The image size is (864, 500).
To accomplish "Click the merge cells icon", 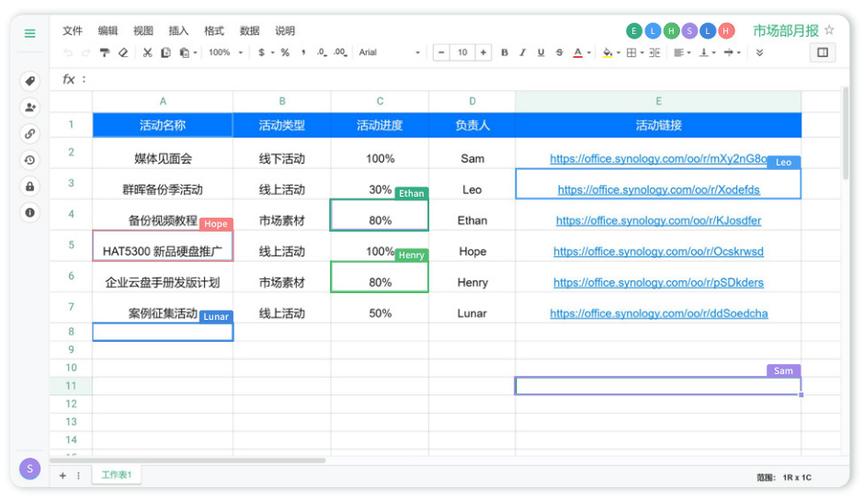I will pos(655,53).
